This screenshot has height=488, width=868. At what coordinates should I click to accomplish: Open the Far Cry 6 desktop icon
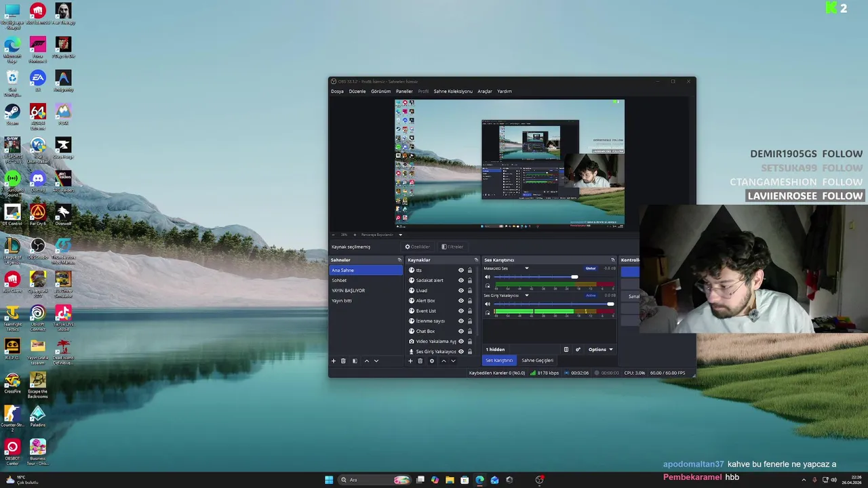[37, 214]
